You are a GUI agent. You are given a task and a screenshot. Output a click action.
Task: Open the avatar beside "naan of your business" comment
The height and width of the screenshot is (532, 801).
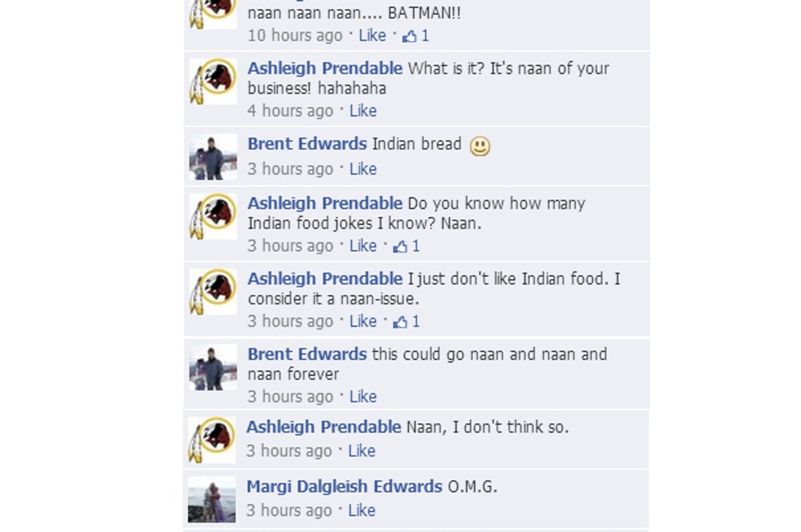pyautogui.click(x=213, y=81)
